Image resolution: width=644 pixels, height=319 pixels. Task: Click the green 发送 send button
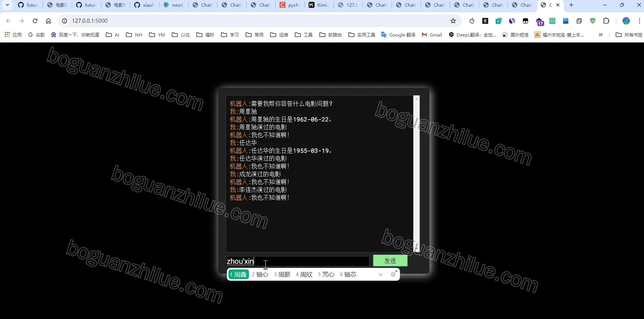pos(390,261)
